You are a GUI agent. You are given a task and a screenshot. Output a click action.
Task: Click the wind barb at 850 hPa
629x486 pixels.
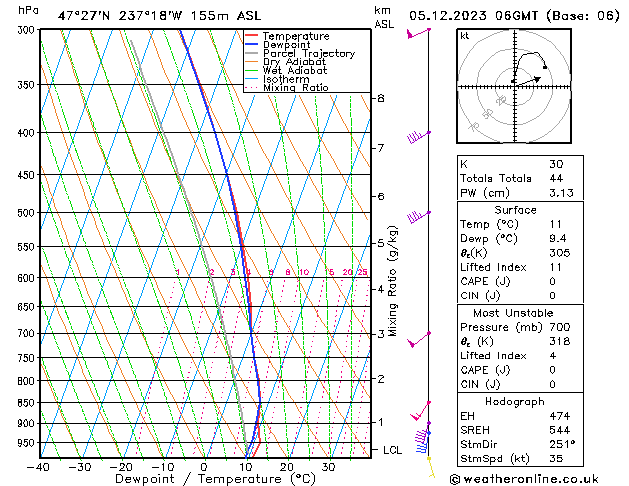click(420, 411)
